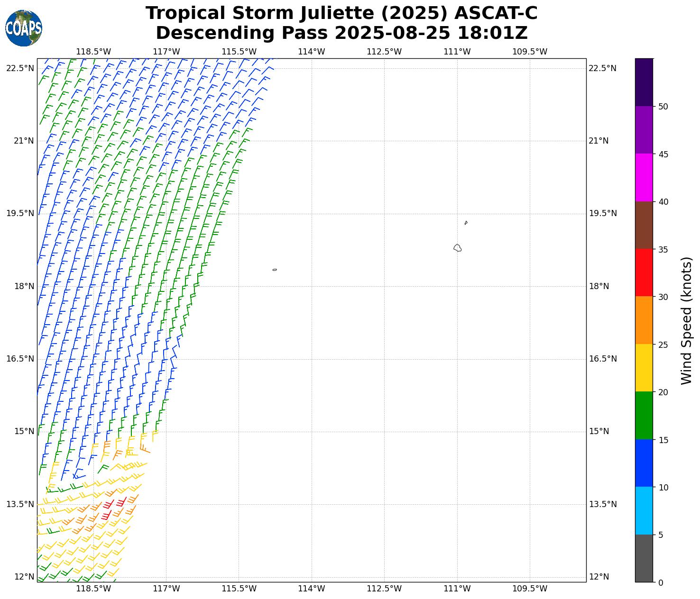Click the tiny island north of the largest island
Image resolution: width=700 pixels, height=599 pixels.
click(x=466, y=223)
